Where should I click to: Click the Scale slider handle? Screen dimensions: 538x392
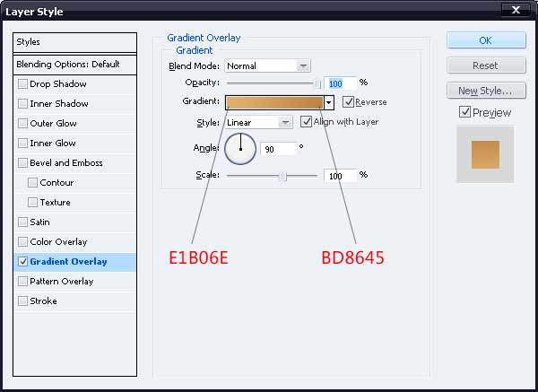pos(282,176)
